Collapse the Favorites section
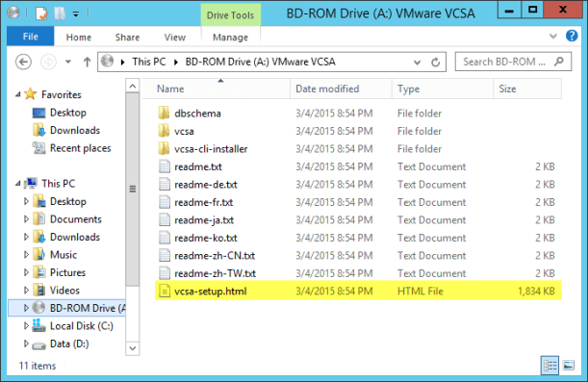Viewport: 588px width, 382px height. [18, 94]
